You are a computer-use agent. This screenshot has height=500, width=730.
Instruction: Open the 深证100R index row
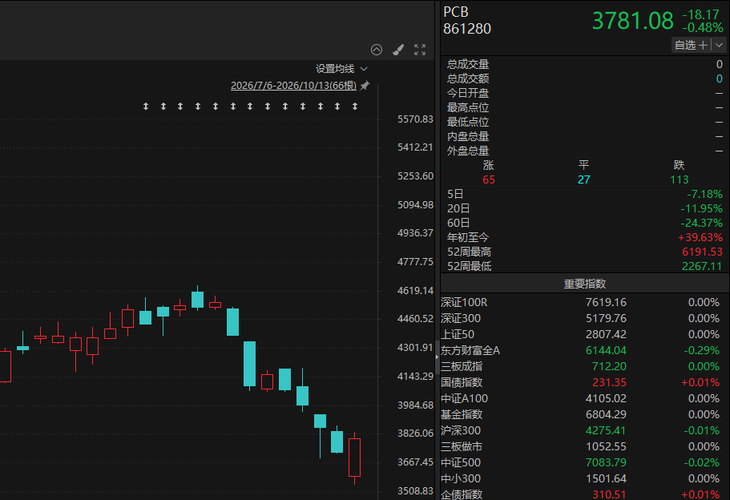tap(585, 303)
